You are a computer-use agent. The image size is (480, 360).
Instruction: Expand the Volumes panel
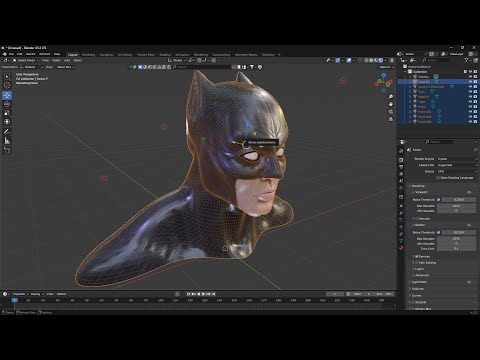417,289
